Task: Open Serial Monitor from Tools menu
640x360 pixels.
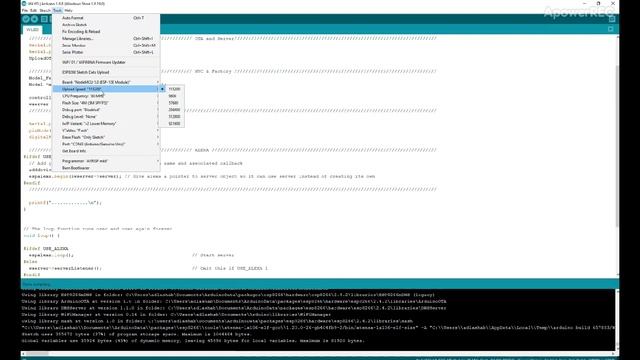Action: pos(106,45)
